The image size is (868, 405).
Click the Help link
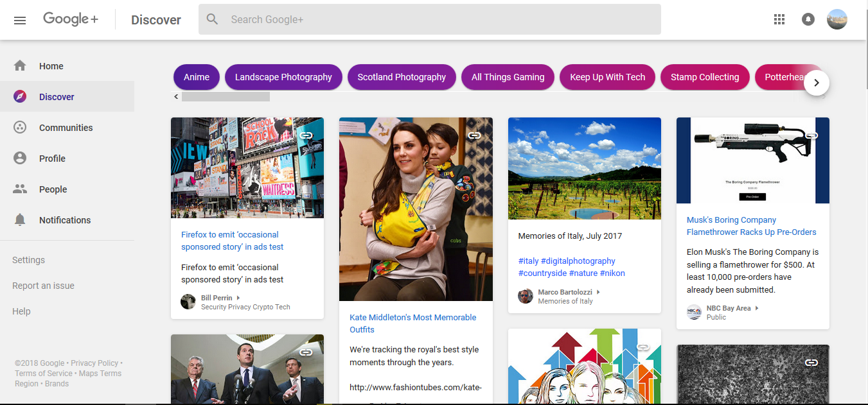[21, 311]
